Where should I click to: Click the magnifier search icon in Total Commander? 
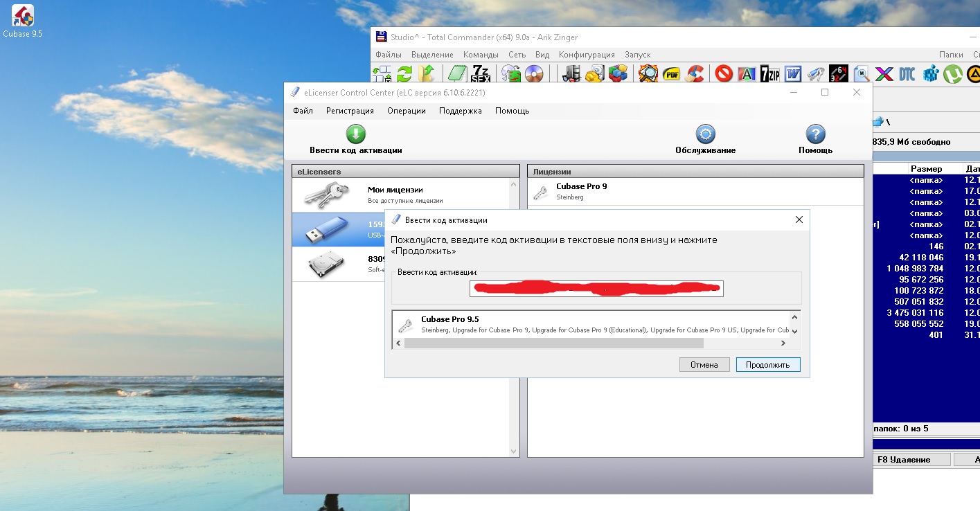coord(648,73)
